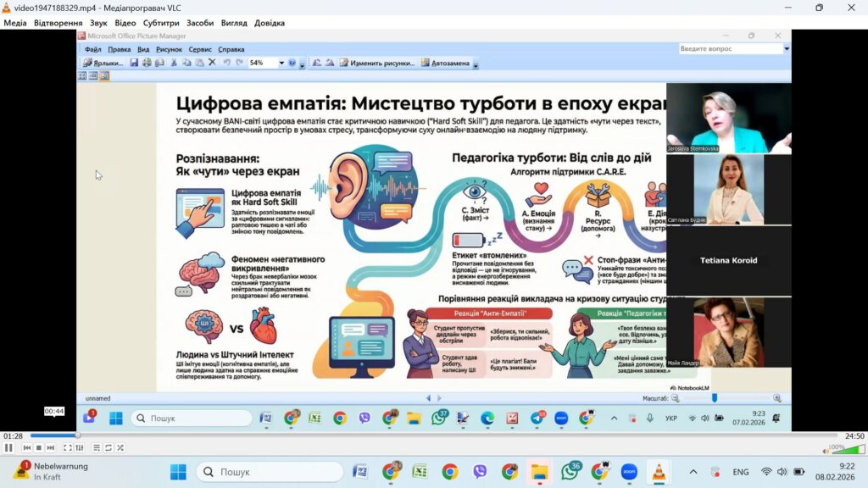
Task: Open the Відтворення menu
Action: (x=58, y=23)
